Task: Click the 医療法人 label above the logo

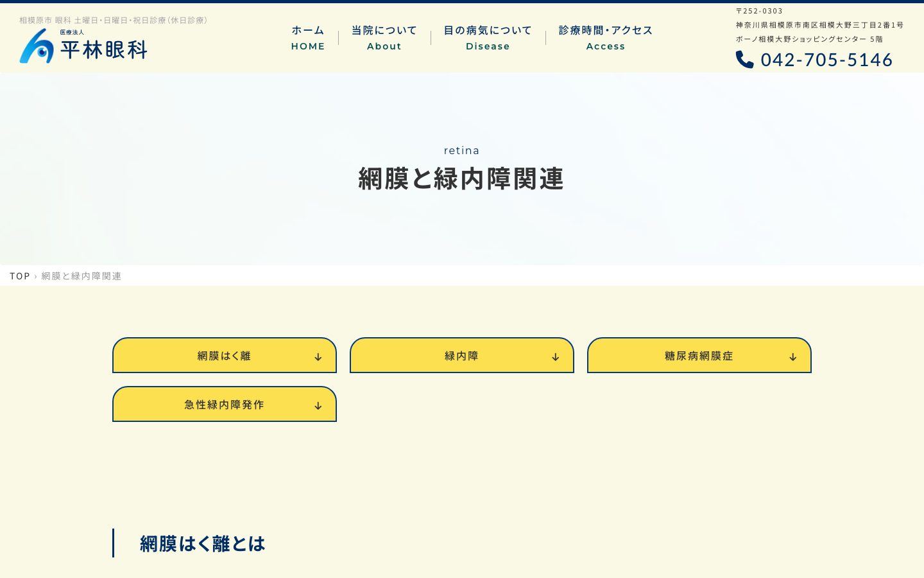Action: click(x=72, y=32)
